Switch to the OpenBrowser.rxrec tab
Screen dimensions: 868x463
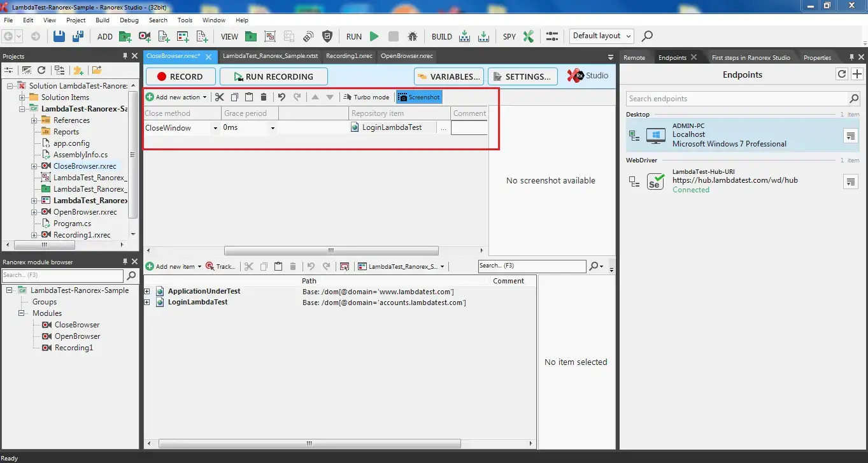pos(406,56)
